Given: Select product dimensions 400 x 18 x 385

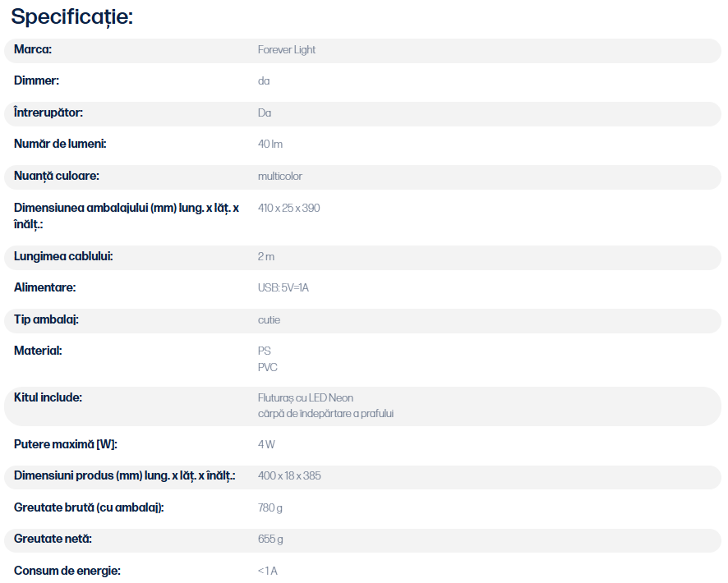Looking at the screenshot, I should (289, 476).
